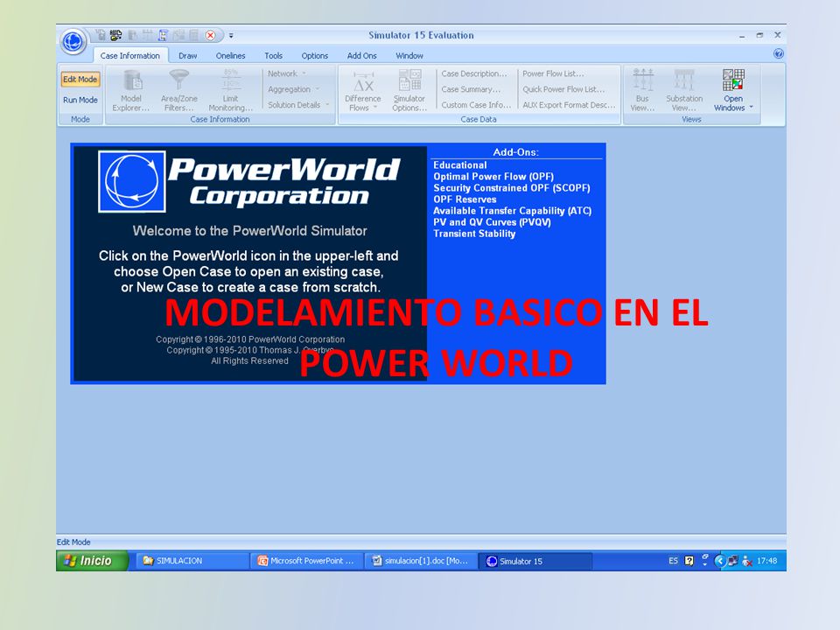Click 'OPF Reserves' add-on text
The image size is (840, 630).
pyautogui.click(x=465, y=199)
